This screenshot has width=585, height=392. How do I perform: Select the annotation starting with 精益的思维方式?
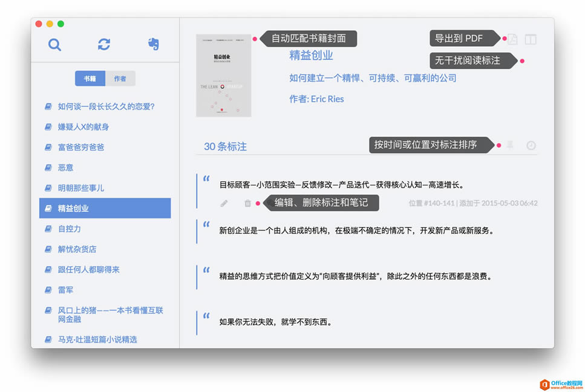pyautogui.click(x=356, y=276)
